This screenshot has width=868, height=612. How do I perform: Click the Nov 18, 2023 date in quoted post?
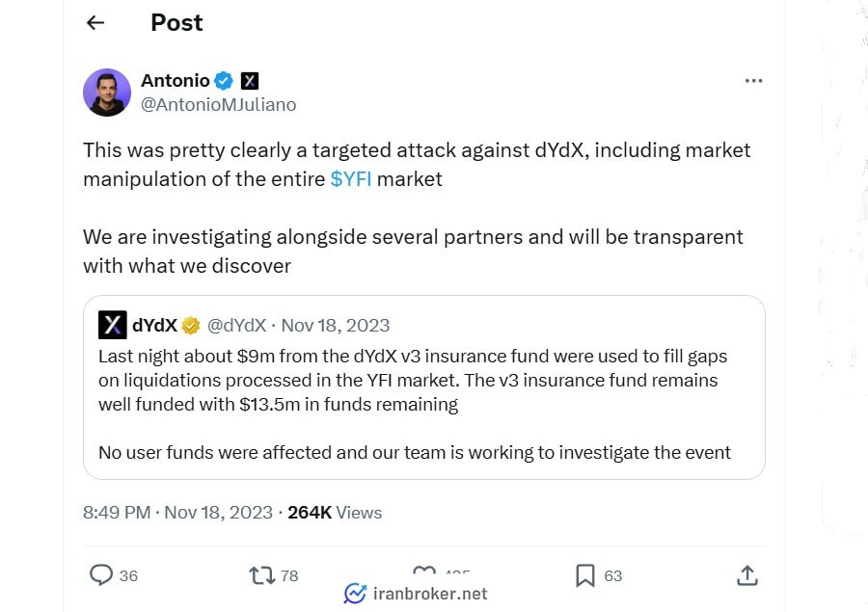336,326
